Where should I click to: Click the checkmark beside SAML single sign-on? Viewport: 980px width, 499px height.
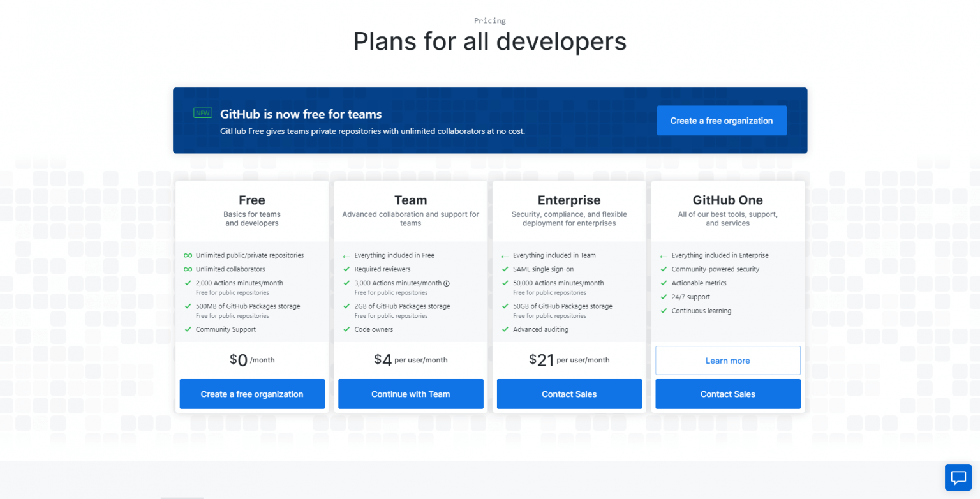(504, 269)
